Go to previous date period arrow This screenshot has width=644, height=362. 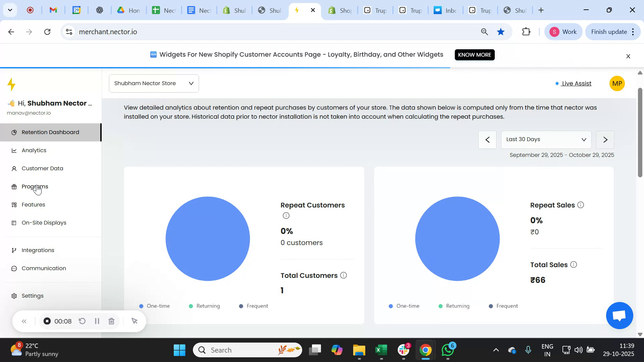[x=487, y=140]
